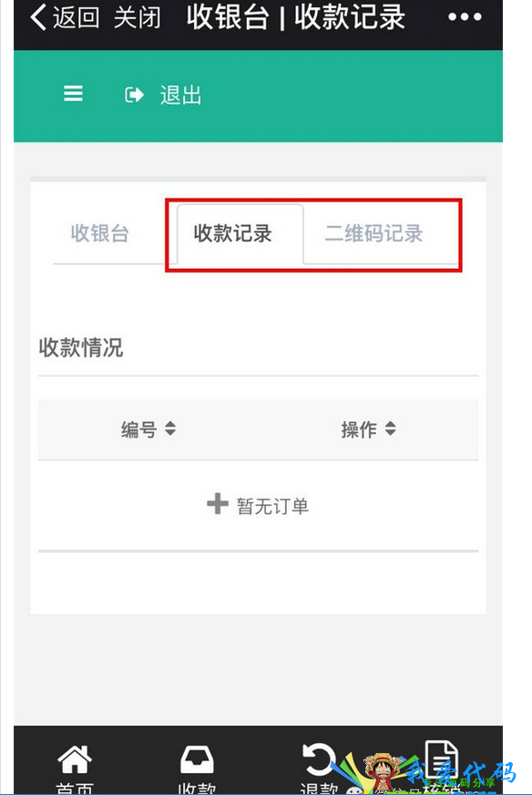
Task: Click the 操作 column header label
Action: (359, 430)
